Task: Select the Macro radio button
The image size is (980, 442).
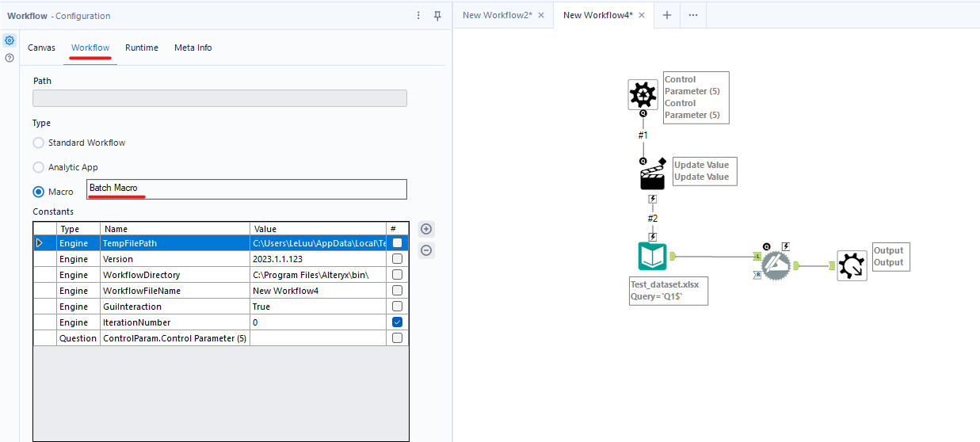Action: (x=38, y=192)
